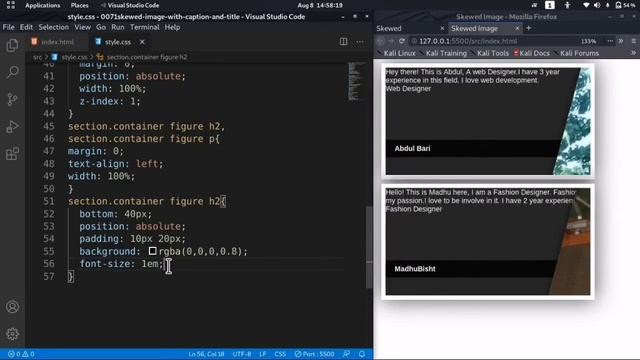Open the Extensions view
The image size is (640, 360).
point(12,154)
